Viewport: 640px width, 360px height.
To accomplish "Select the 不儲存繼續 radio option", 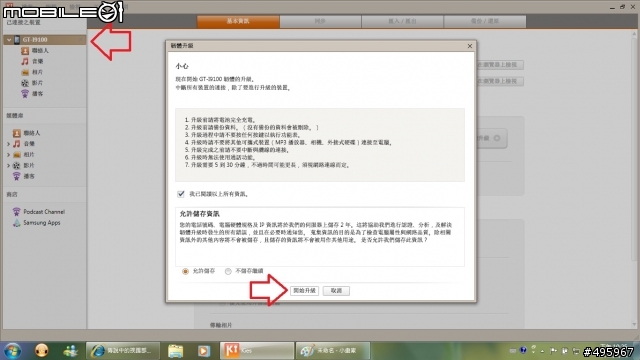I will [x=228, y=271].
